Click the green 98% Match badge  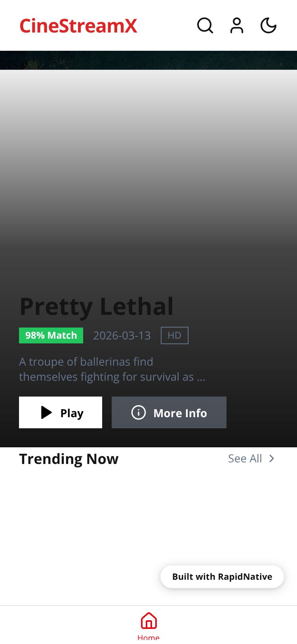51,335
